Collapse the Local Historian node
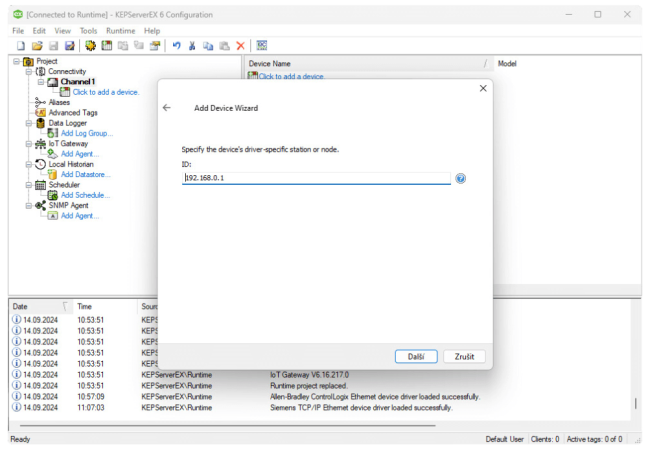This screenshot has height=456, width=648. 29,165
